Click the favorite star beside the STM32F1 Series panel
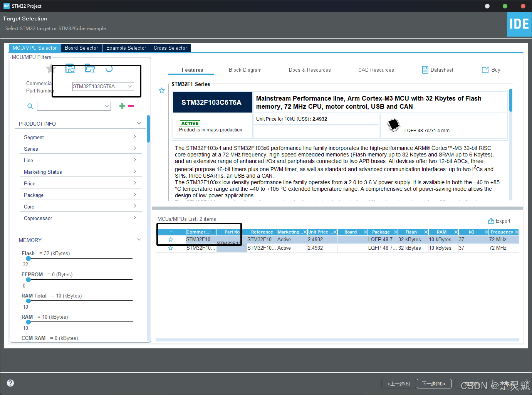532x395 pixels. pos(162,91)
